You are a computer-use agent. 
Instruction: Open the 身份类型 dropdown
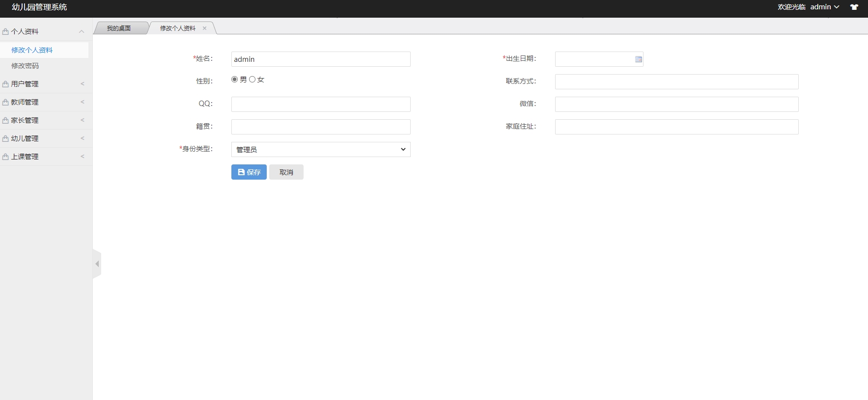320,150
